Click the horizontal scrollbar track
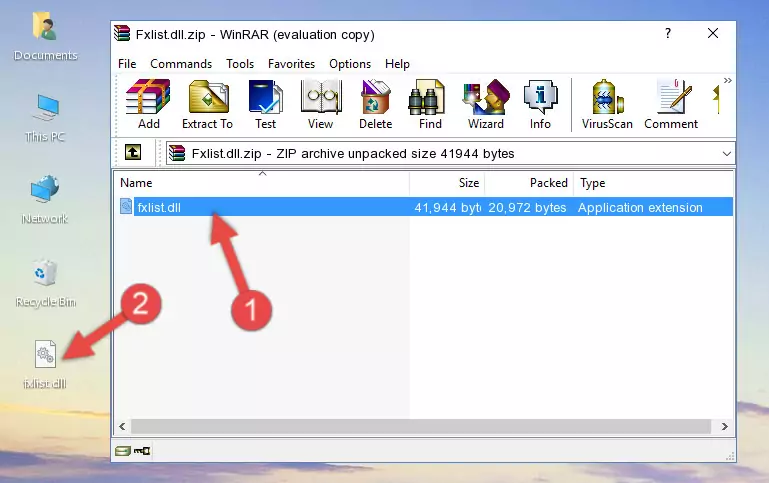Image resolution: width=769 pixels, height=483 pixels. point(421,427)
